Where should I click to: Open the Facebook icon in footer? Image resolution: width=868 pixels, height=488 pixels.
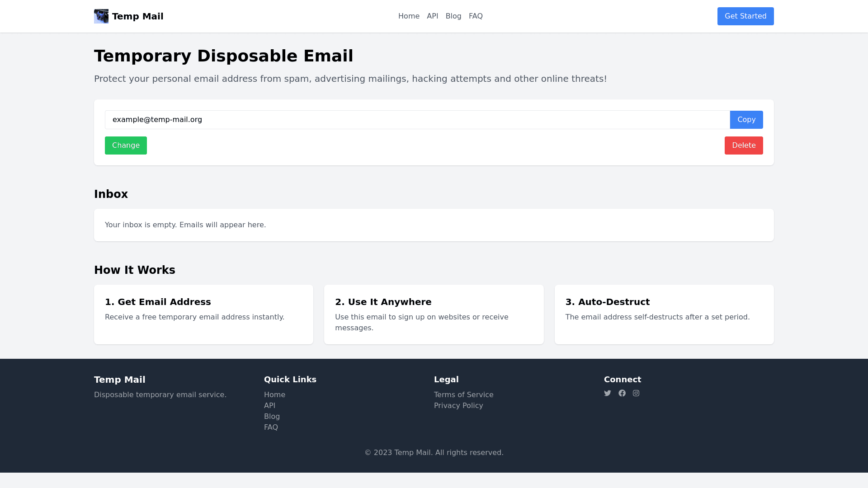tap(622, 393)
